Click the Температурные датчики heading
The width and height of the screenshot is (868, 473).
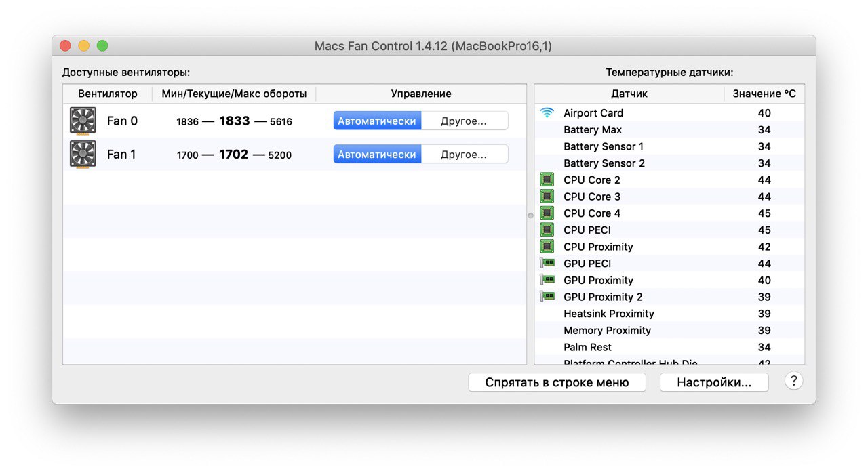[669, 72]
